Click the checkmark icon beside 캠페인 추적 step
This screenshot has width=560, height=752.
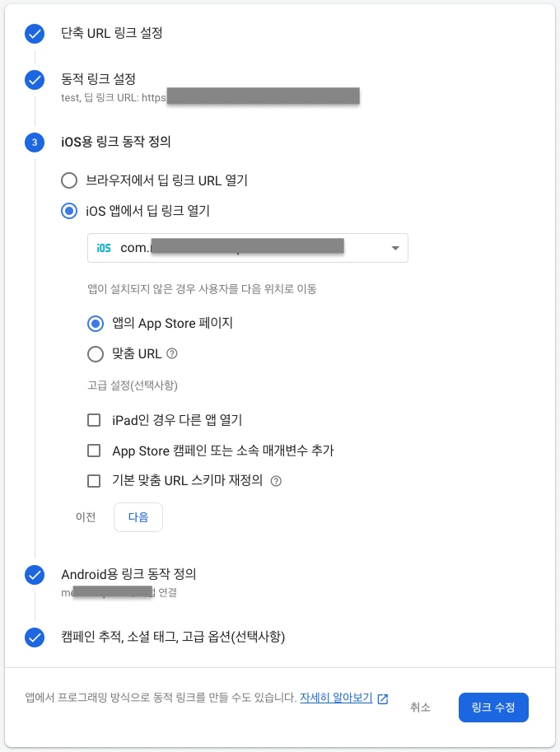pos(35,638)
